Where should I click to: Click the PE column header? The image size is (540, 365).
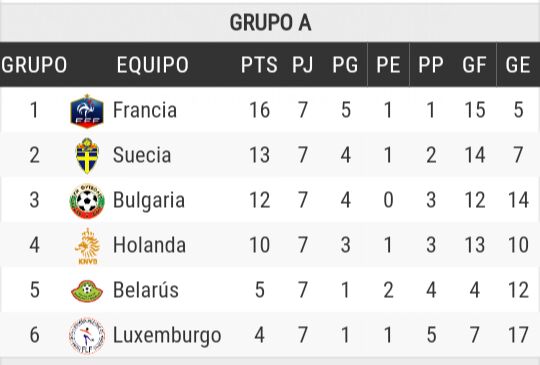coord(388,64)
